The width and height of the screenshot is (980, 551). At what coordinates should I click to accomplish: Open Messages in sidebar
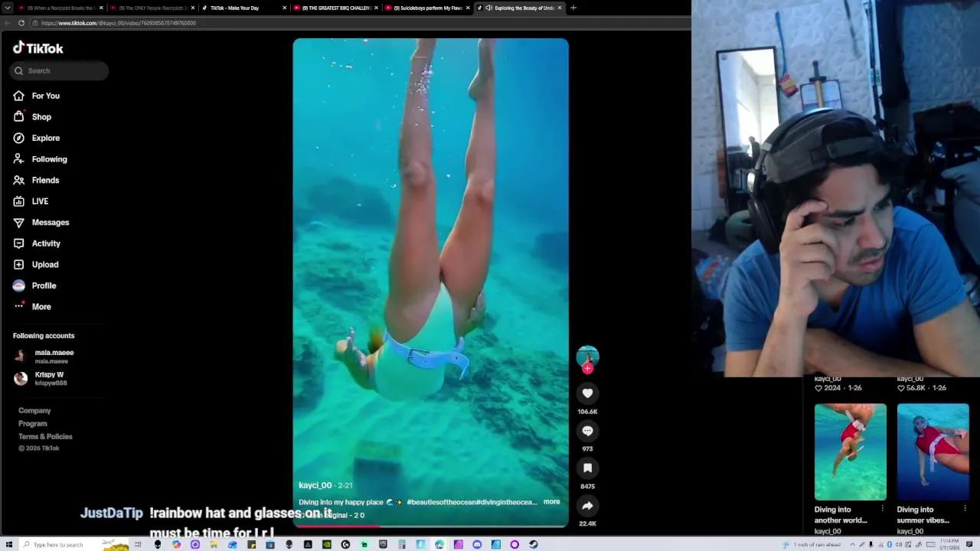(x=41, y=222)
